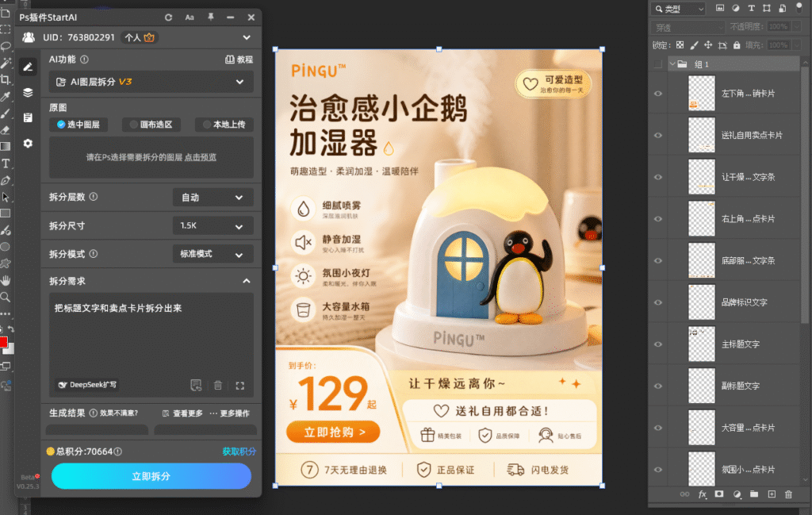
Task: Click DeepSeek扩写 prompt expansion button
Action: click(87, 385)
